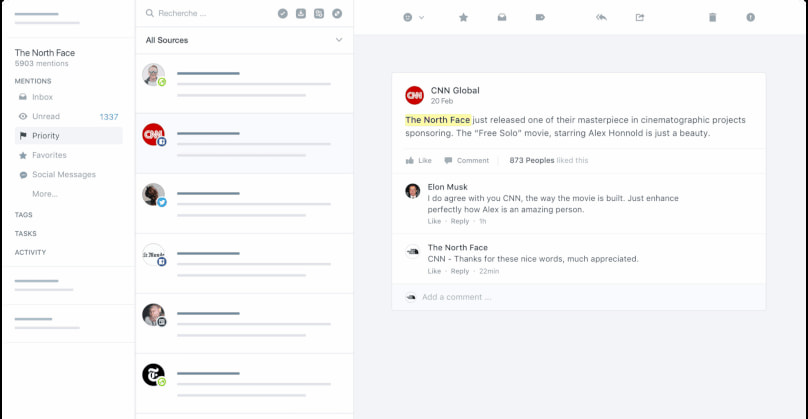
Task: Click the share export icon in the toolbar
Action: (639, 18)
